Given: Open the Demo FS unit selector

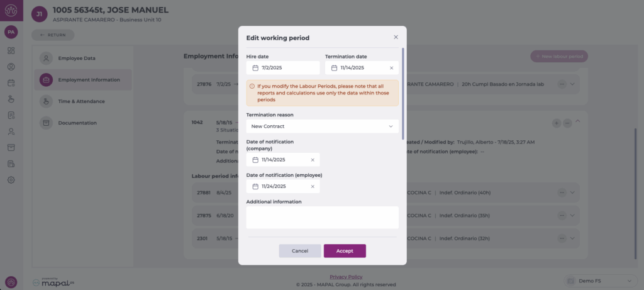Looking at the screenshot, I should (x=597, y=281).
